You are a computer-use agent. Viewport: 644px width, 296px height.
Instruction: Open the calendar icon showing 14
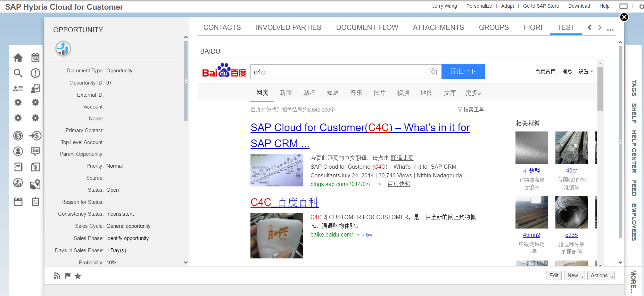pyautogui.click(x=35, y=57)
